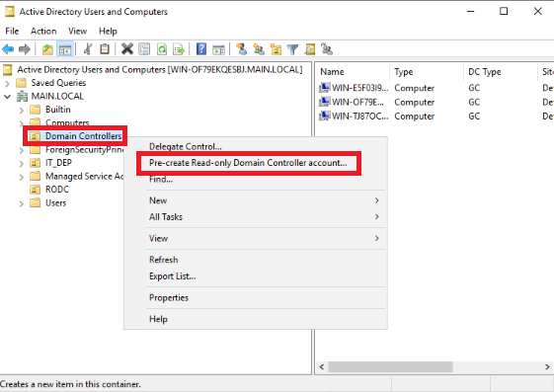Click the blue Help question mark icon

[201, 49]
